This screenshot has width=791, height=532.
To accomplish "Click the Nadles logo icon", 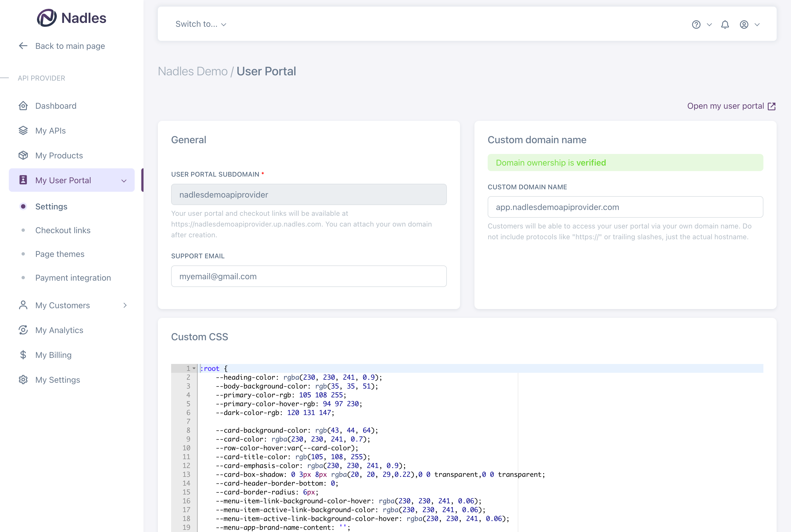I will coord(47,18).
